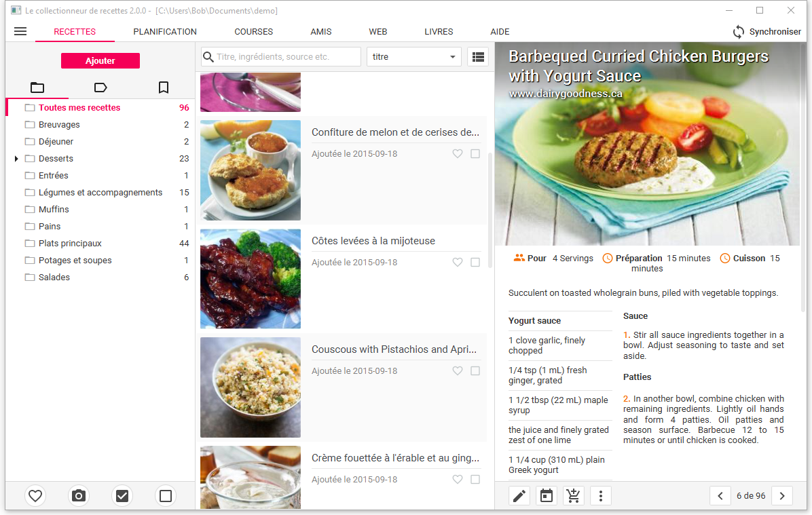Select Légumes et accompagnements folder
Viewport: 812px width, 515px height.
pyautogui.click(x=99, y=193)
